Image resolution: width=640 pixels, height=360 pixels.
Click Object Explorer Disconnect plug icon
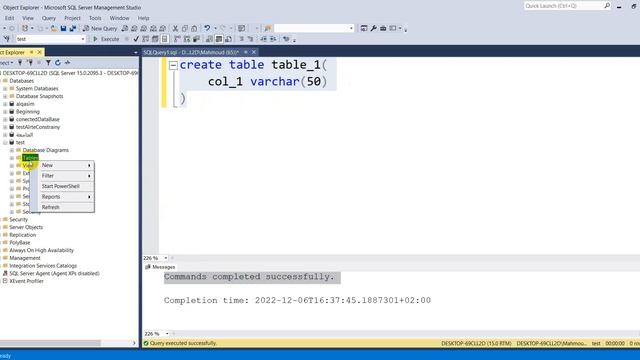click(x=30, y=63)
